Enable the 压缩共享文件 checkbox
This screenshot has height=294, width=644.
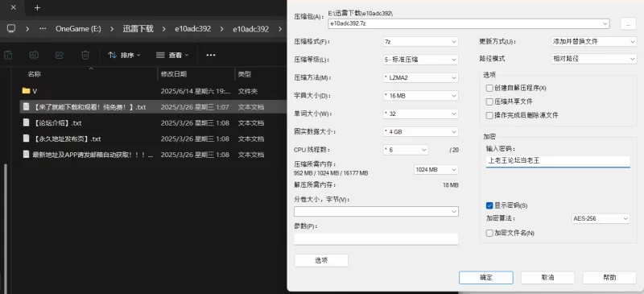tap(489, 101)
